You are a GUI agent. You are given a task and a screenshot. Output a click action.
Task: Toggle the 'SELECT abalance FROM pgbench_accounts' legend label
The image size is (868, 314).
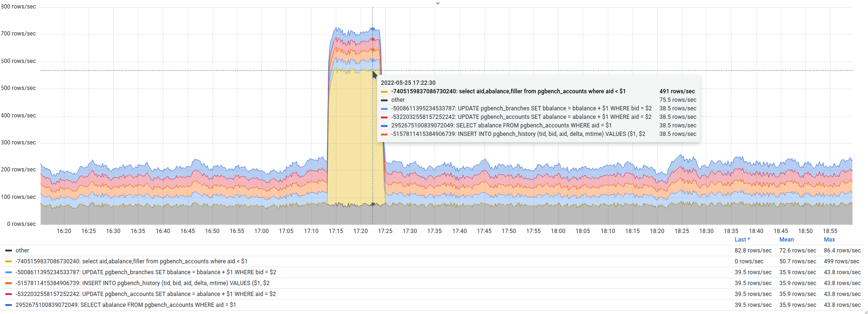tap(126, 305)
